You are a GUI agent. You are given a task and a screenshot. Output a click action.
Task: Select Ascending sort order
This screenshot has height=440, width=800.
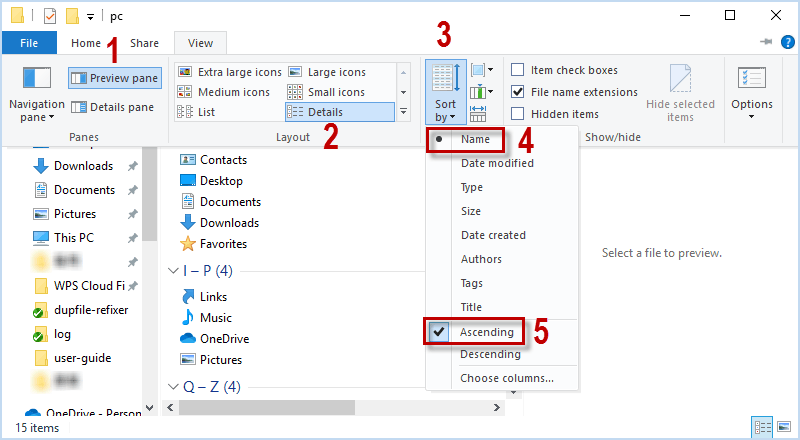486,332
